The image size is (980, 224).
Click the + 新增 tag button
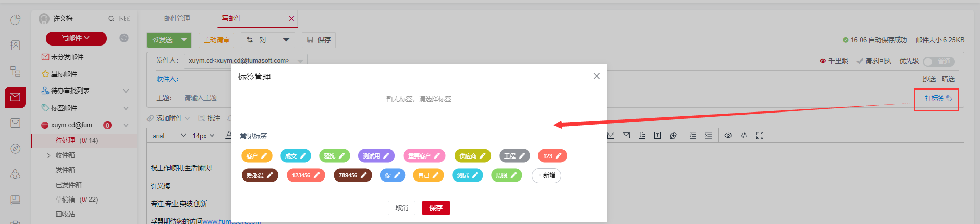(x=546, y=175)
